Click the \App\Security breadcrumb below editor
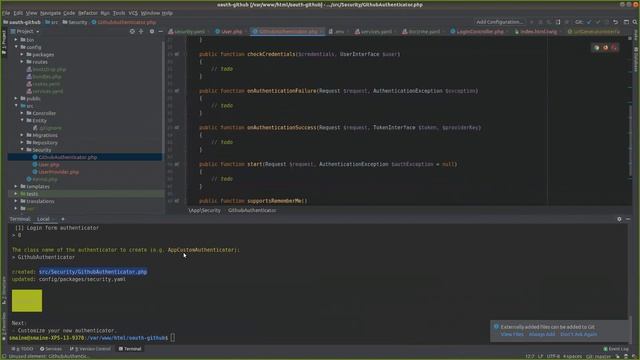 point(204,211)
